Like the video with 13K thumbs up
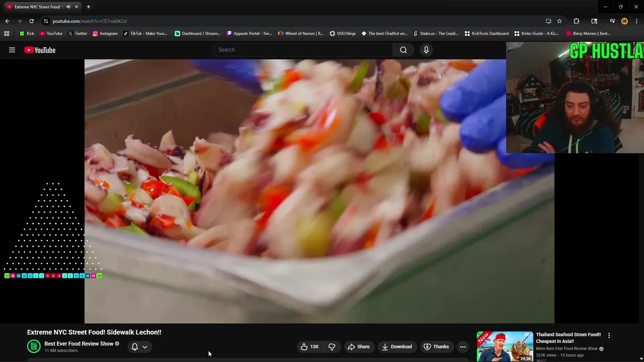Viewport: 644px width, 362px height. pyautogui.click(x=309, y=346)
